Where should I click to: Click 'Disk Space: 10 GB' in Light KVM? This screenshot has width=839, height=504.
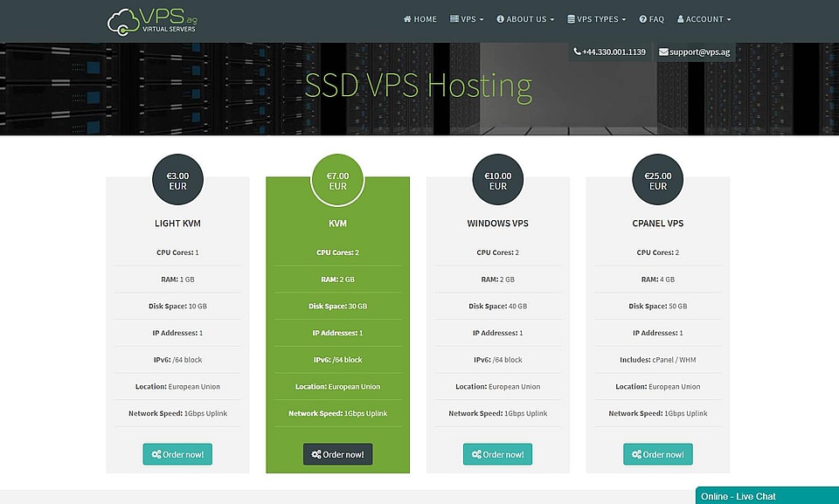tap(177, 306)
